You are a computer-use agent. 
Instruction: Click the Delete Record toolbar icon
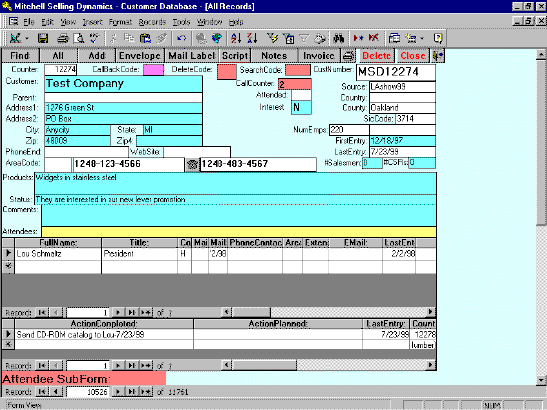(x=374, y=38)
